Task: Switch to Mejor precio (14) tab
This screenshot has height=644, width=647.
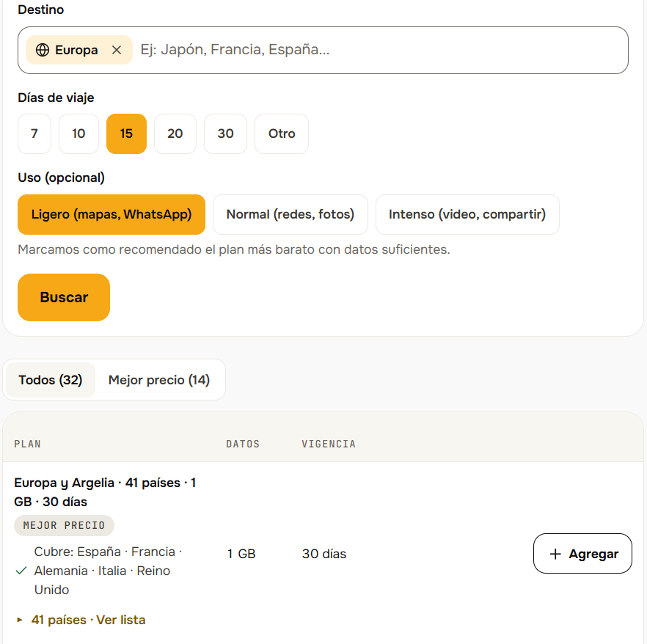Action: coord(159,380)
